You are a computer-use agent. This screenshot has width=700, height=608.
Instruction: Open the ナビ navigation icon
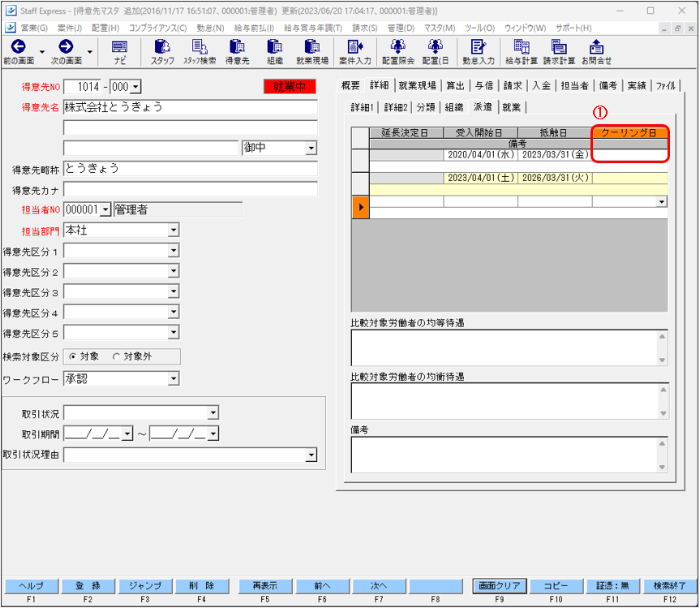[x=120, y=47]
